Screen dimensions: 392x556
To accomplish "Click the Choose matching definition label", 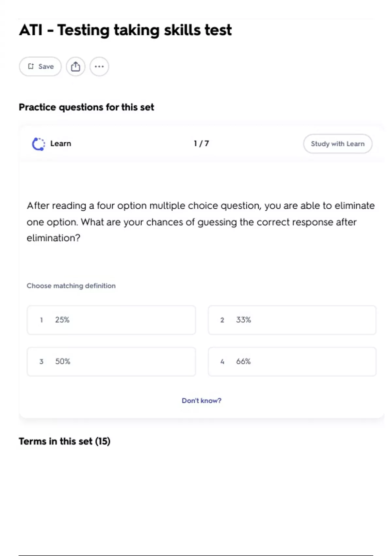I will (71, 286).
